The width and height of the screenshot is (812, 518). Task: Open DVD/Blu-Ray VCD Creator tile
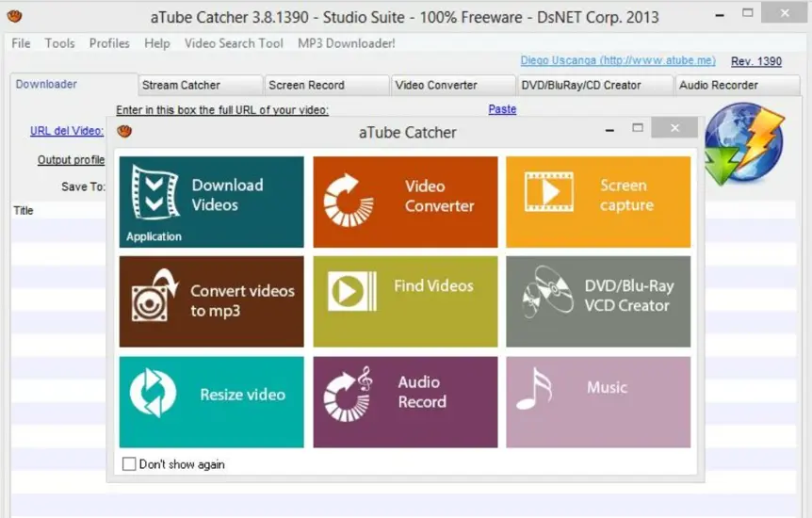pyautogui.click(x=598, y=301)
